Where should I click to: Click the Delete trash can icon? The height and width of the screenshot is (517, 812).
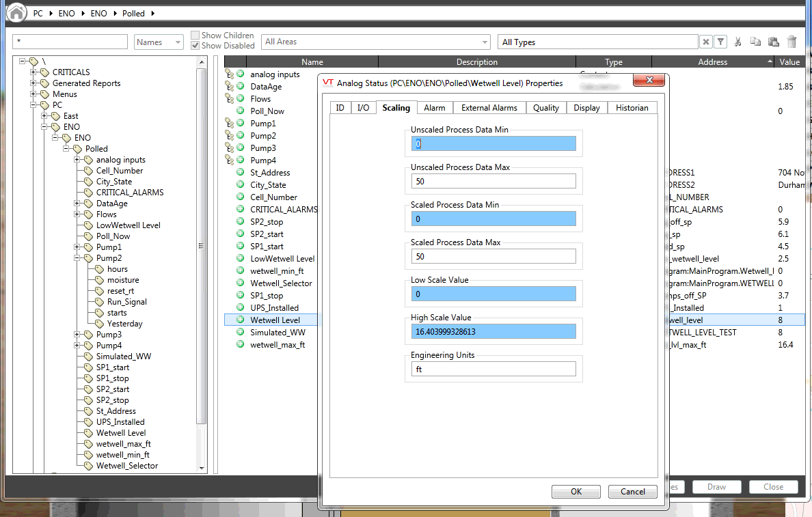tap(791, 42)
